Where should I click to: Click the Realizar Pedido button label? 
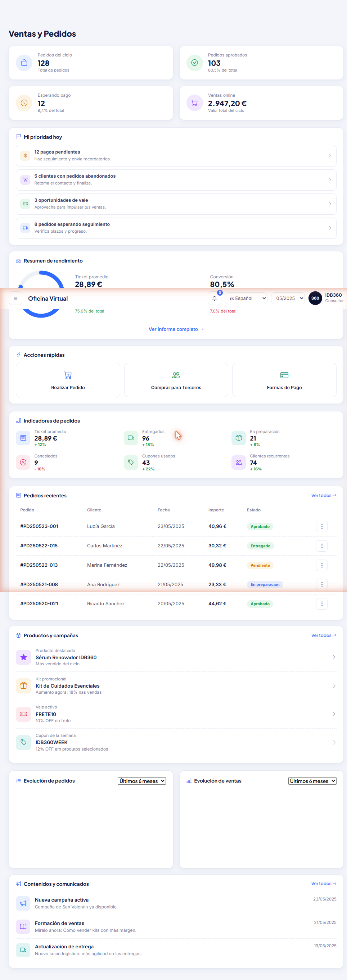tap(68, 388)
